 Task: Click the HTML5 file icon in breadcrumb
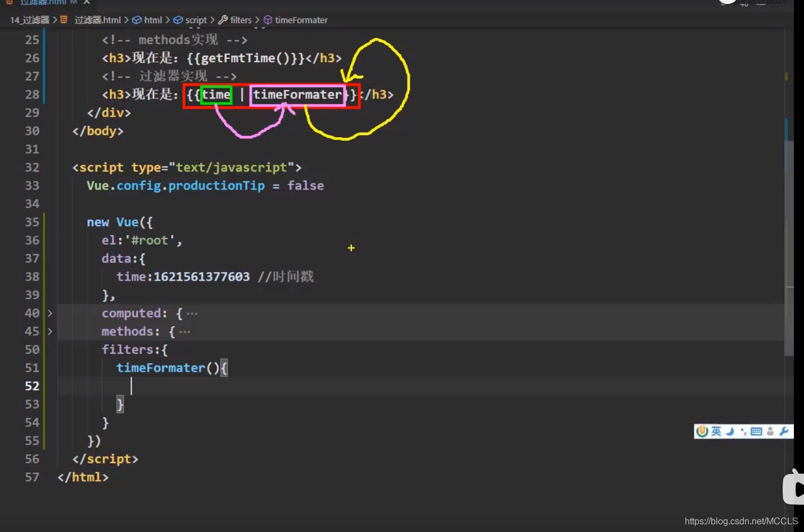pos(64,20)
